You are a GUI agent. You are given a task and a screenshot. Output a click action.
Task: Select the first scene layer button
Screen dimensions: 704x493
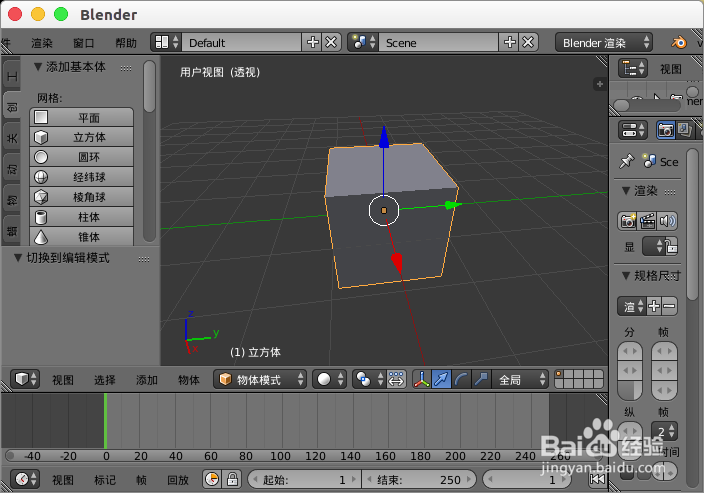point(559,374)
